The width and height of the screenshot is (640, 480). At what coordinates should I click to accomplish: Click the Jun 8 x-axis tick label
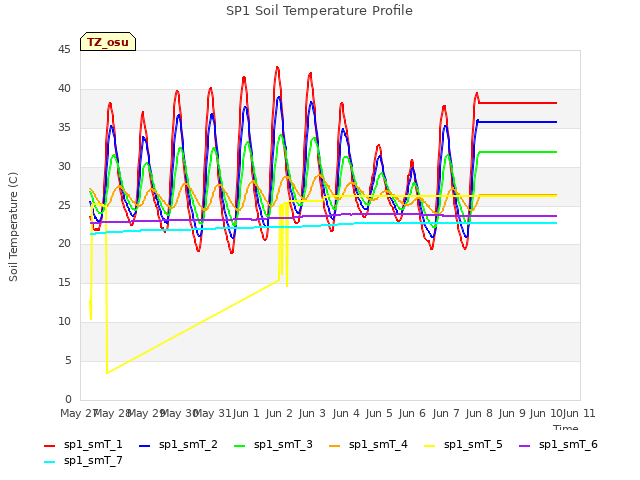479,413
